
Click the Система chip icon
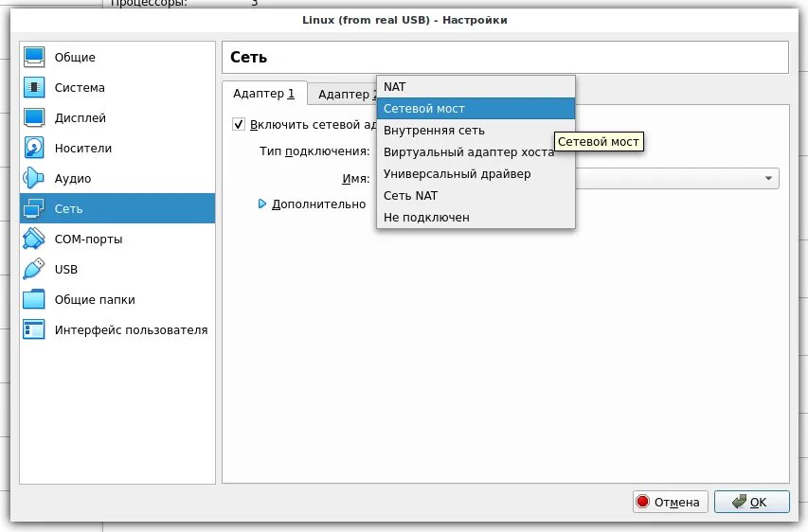pyautogui.click(x=34, y=87)
